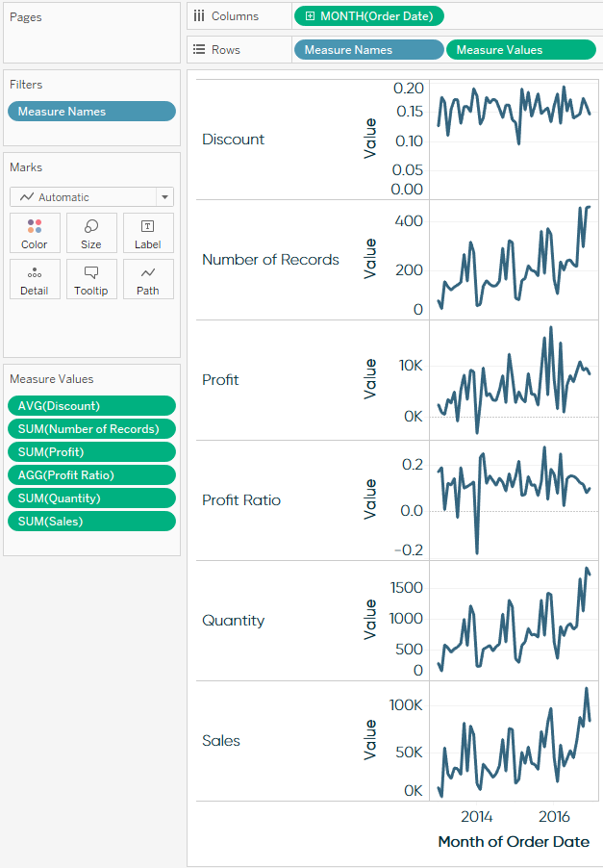Viewport: 603px width, 868px height.
Task: Click the Filters shelf header
Action: point(26,85)
